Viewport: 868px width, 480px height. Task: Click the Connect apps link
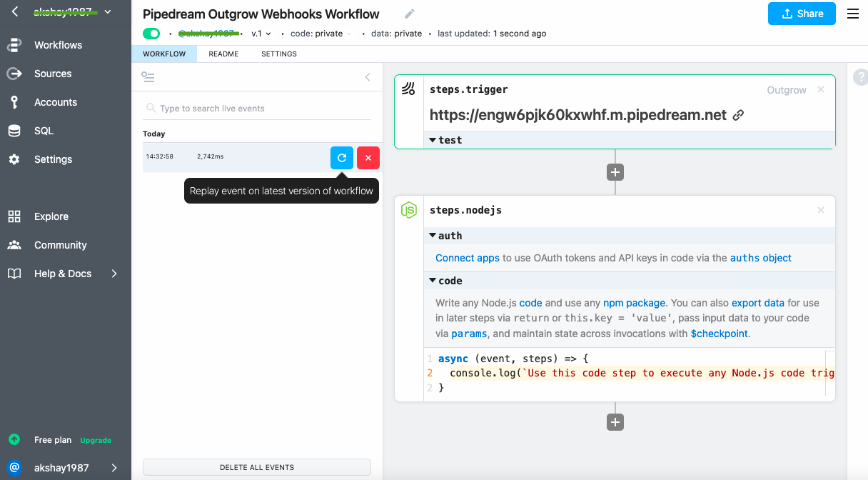point(468,258)
